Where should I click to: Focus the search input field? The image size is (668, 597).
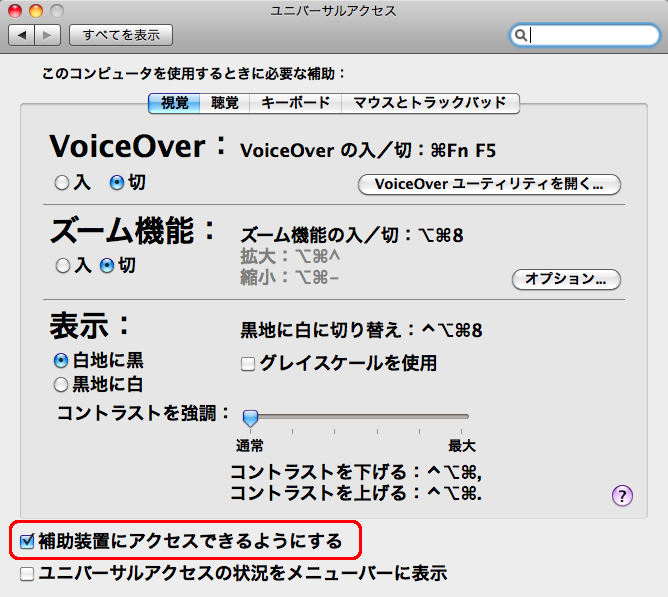pos(584,35)
